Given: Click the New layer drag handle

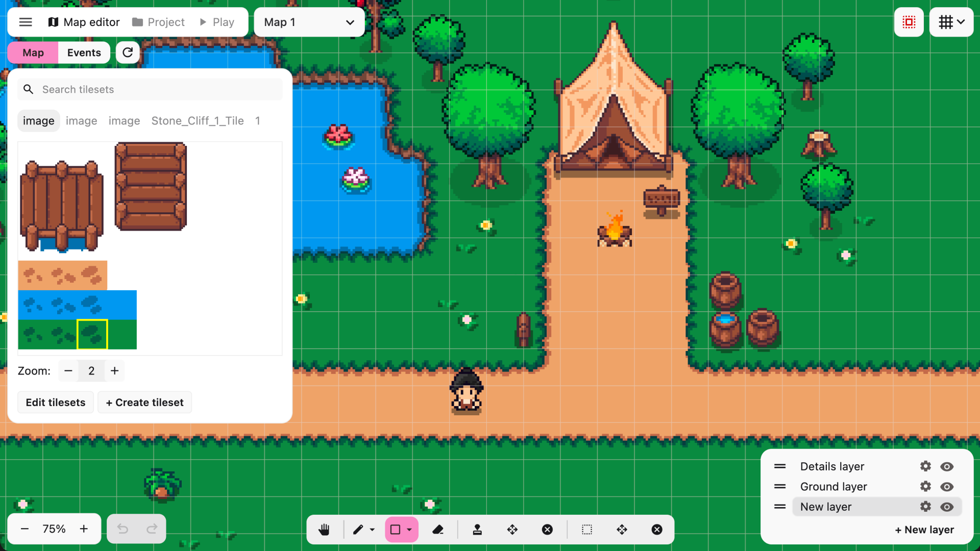Looking at the screenshot, I should click(x=780, y=507).
